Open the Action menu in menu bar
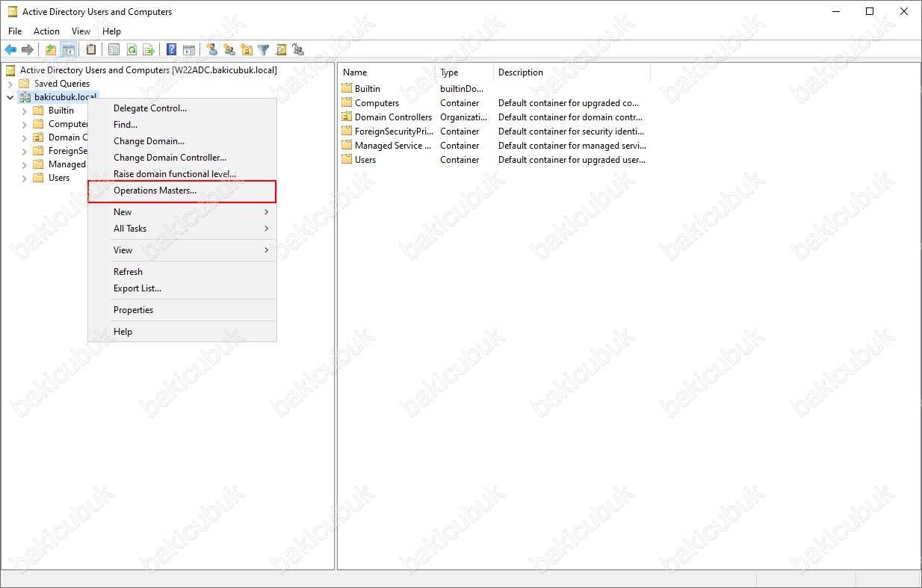The width and height of the screenshot is (922, 588). pyautogui.click(x=46, y=31)
